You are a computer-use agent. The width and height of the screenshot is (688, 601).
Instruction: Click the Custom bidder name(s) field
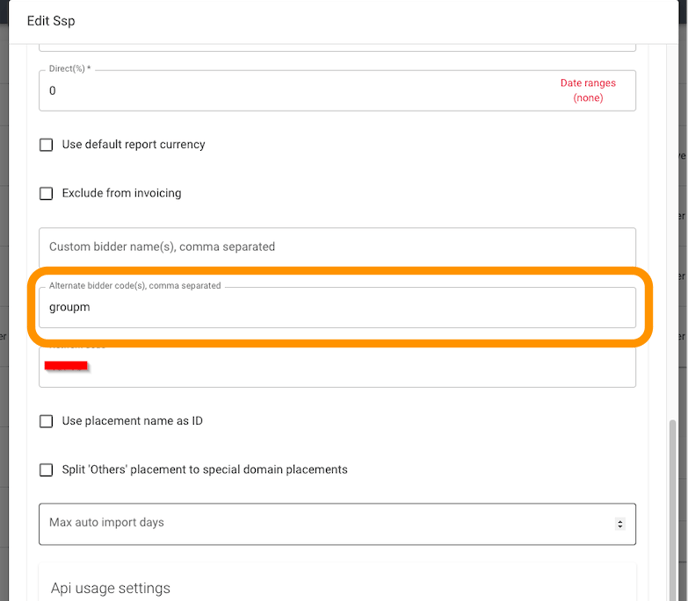337,247
